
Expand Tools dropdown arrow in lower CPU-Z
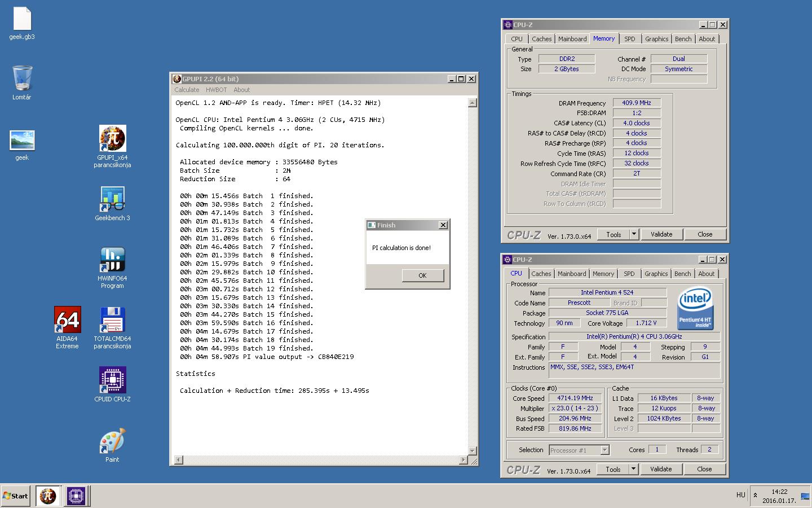pos(633,469)
